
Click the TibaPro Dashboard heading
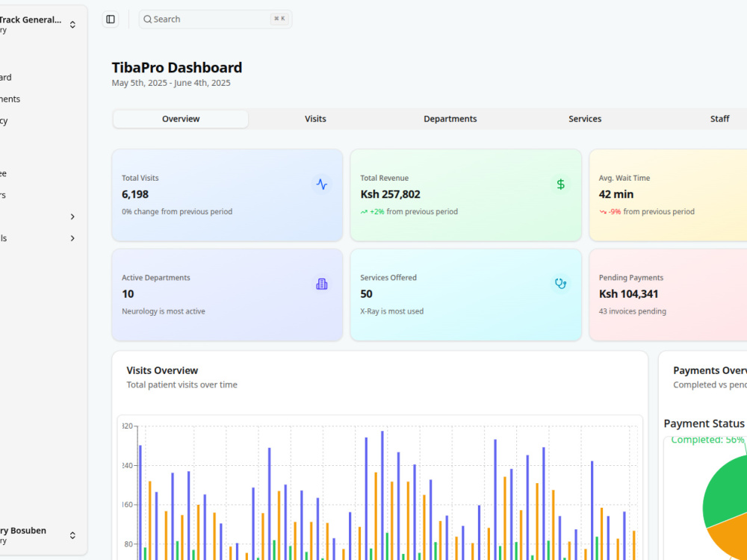click(x=177, y=68)
